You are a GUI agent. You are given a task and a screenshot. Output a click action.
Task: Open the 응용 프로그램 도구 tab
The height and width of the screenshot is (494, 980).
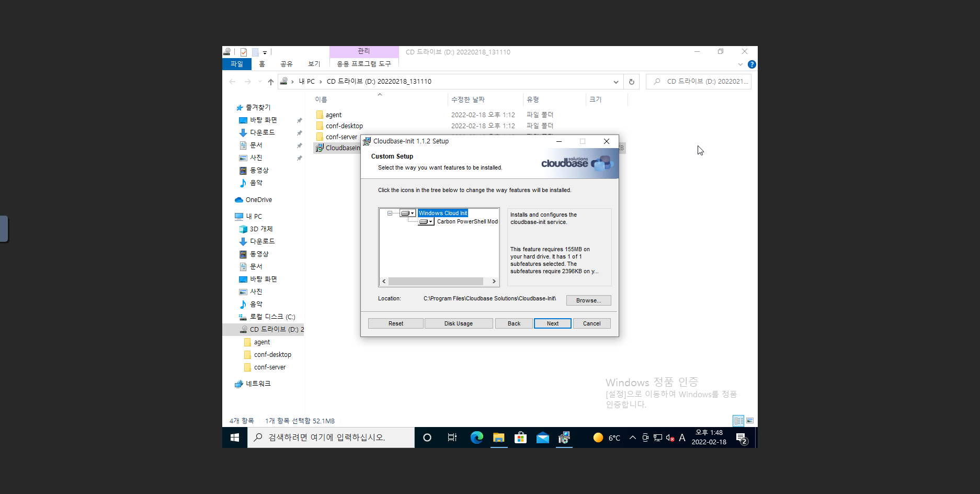tap(364, 64)
